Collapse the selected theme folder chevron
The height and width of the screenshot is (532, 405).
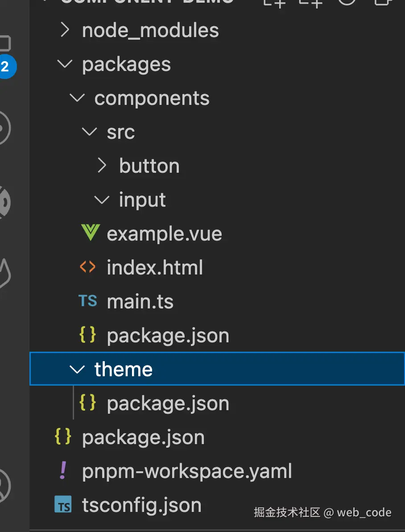pos(78,369)
